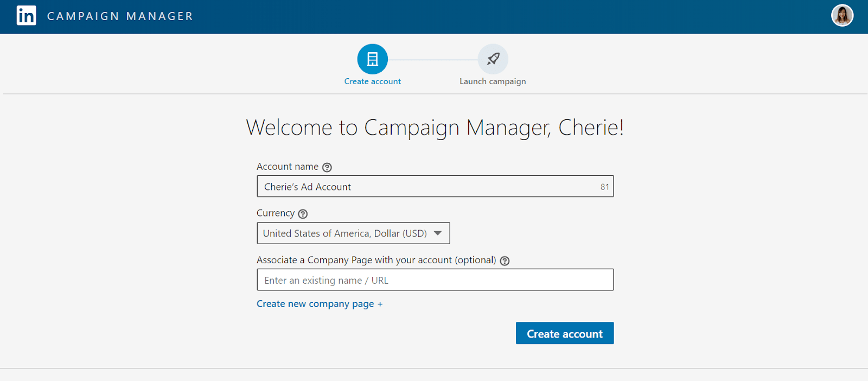Viewport: 868px width, 381px height.
Task: Click the Create account step label
Action: pos(373,81)
